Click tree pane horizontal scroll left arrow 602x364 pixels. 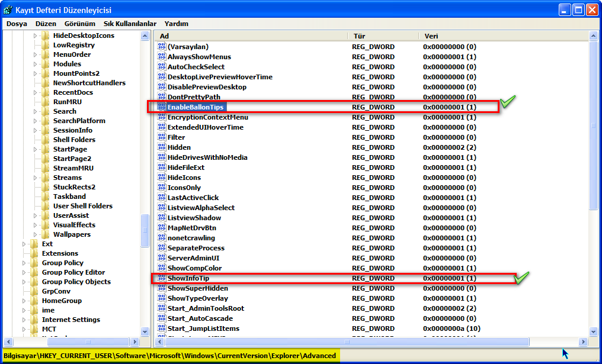point(8,342)
